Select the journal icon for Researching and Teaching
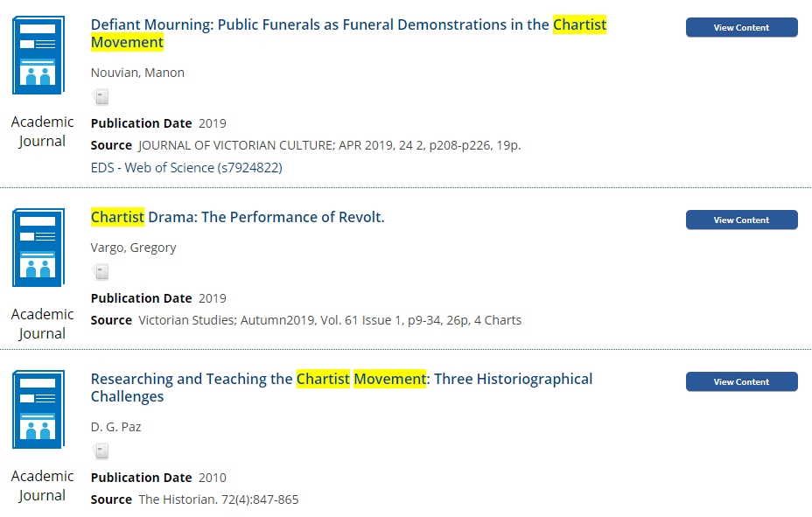Screen dimensions: 812x517 click(38, 410)
